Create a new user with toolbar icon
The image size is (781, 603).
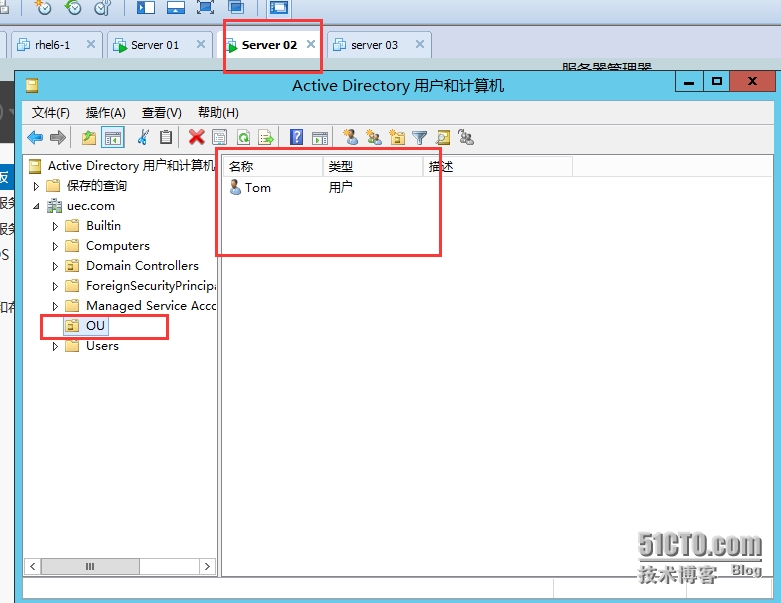pyautogui.click(x=350, y=137)
